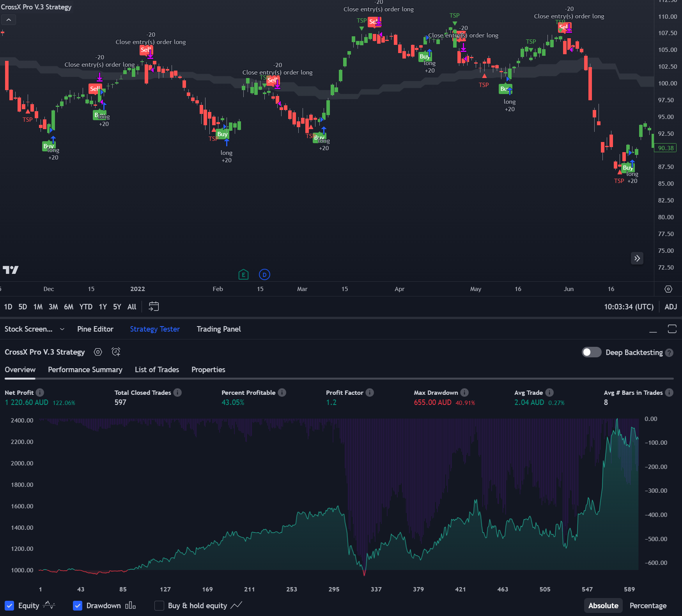
Task: Uncheck the Equity checkbox
Action: (9, 605)
